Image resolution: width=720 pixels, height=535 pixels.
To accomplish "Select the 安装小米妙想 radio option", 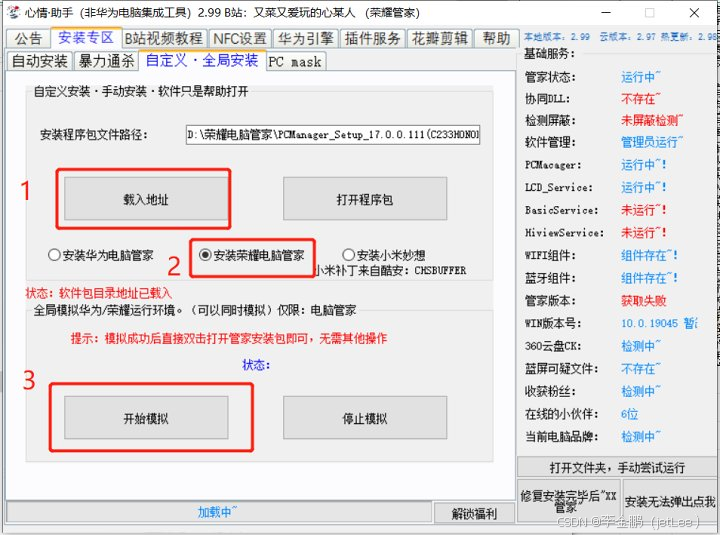I will point(384,255).
